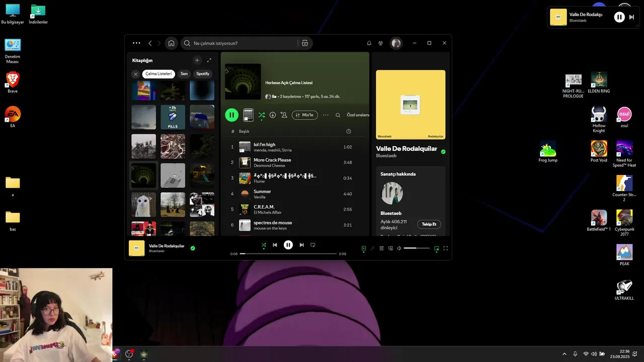Toggle shuffle in bottom player controls
The width and height of the screenshot is (644, 362).
coord(264,245)
